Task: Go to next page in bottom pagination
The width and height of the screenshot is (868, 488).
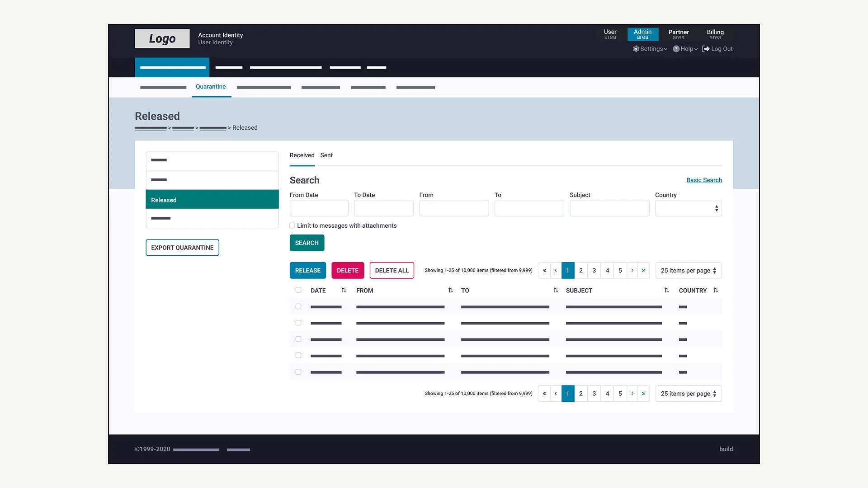Action: click(x=632, y=394)
